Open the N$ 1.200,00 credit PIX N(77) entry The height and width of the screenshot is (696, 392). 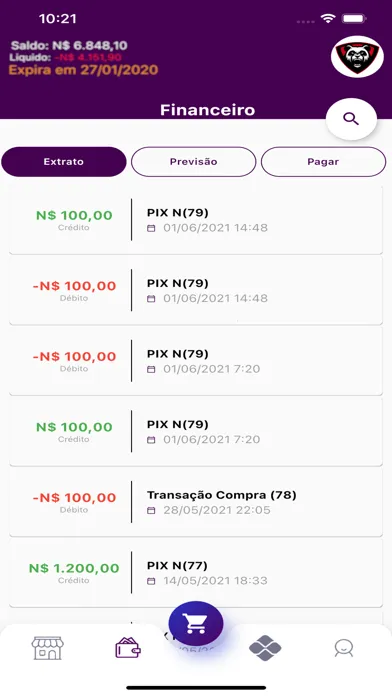point(196,573)
